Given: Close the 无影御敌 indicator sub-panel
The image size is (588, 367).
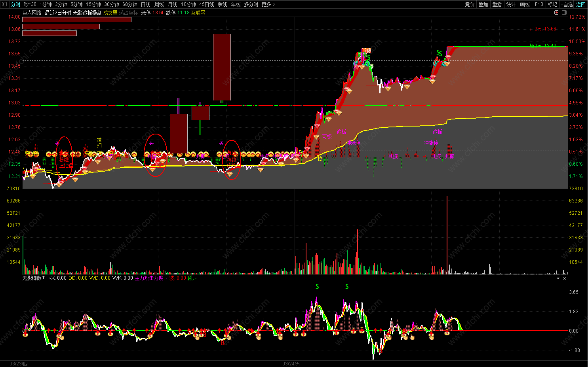Looking at the screenshot, I should click(x=565, y=278).
